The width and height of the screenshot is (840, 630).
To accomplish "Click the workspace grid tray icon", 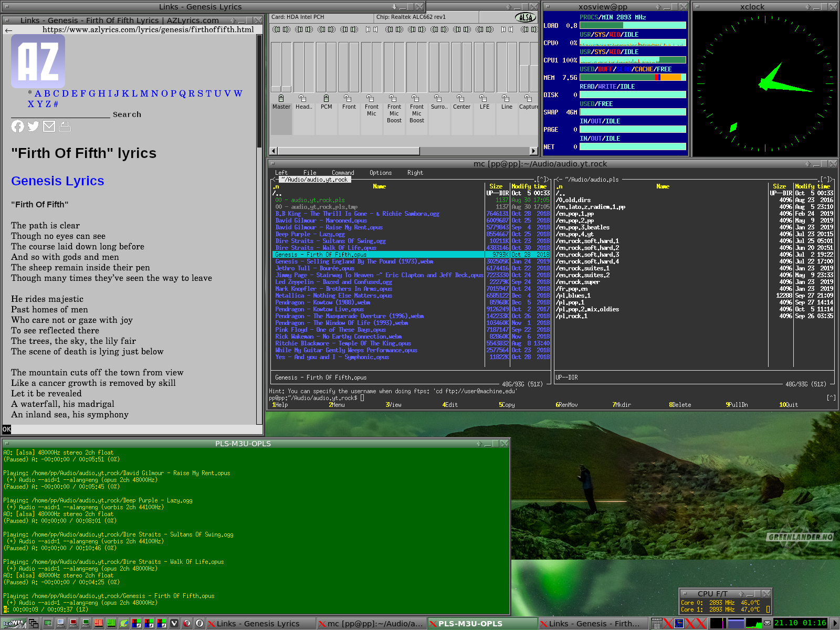I will click(657, 624).
